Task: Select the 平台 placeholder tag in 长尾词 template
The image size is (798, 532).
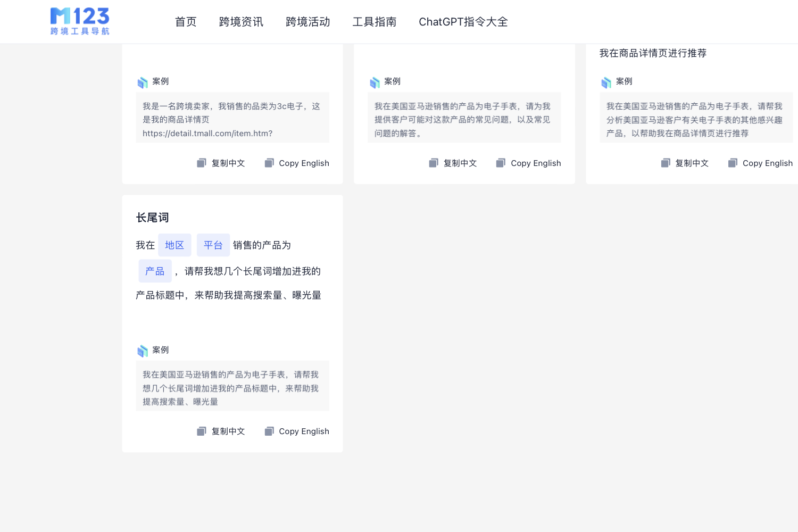Action: (213, 245)
